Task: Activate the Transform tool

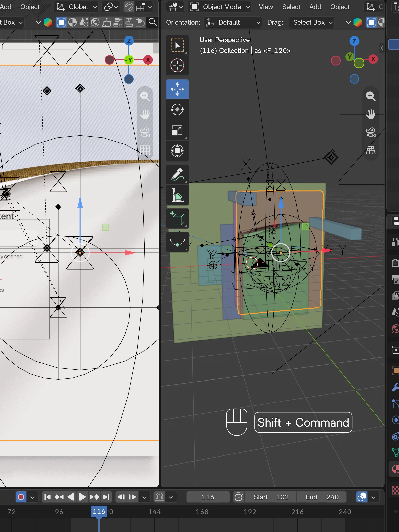Action: [x=177, y=151]
